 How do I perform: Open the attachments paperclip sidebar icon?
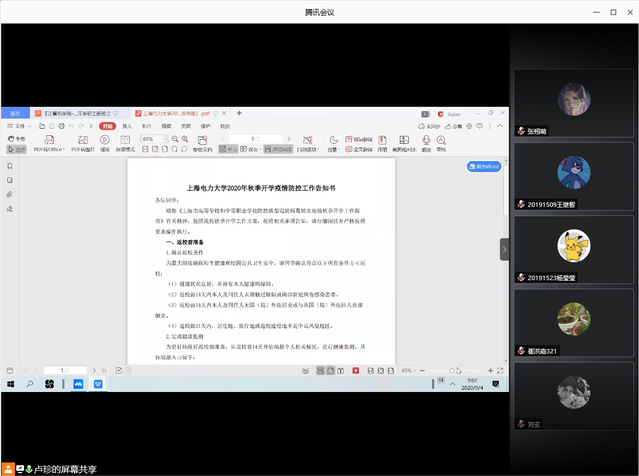tap(9, 193)
